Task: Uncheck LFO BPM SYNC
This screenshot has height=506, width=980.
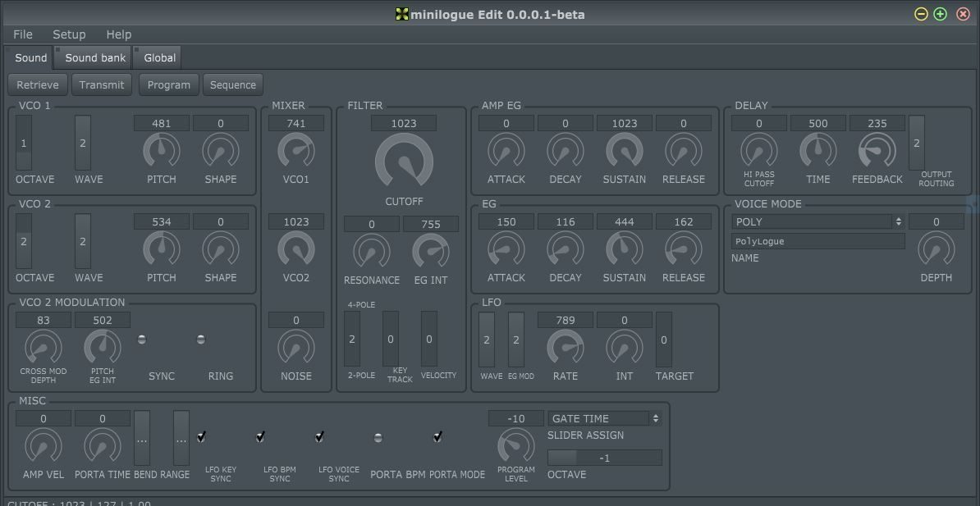Action: 260,437
